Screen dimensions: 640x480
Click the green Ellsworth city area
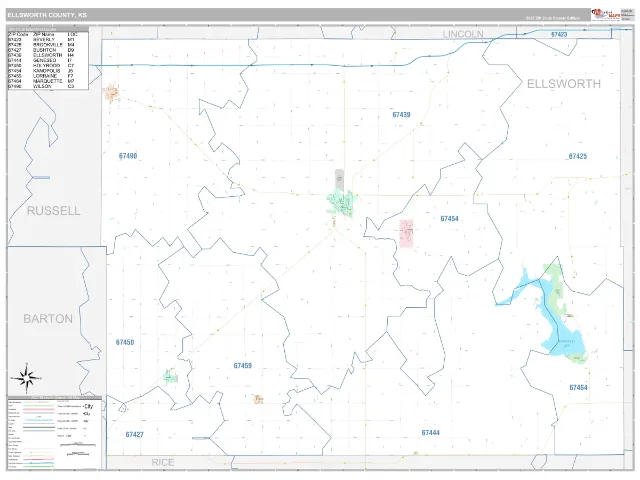(342, 203)
